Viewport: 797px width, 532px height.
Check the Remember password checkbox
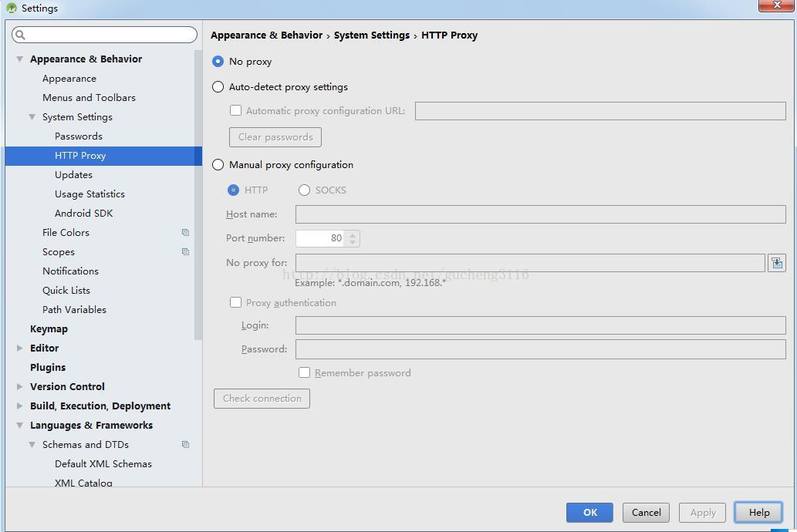pyautogui.click(x=304, y=372)
